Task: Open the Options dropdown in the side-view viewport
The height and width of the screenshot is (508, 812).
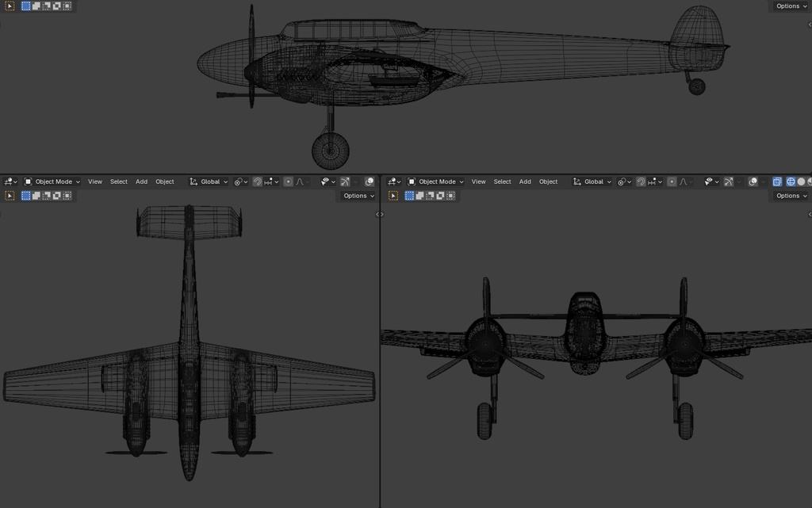Action: pos(791,6)
